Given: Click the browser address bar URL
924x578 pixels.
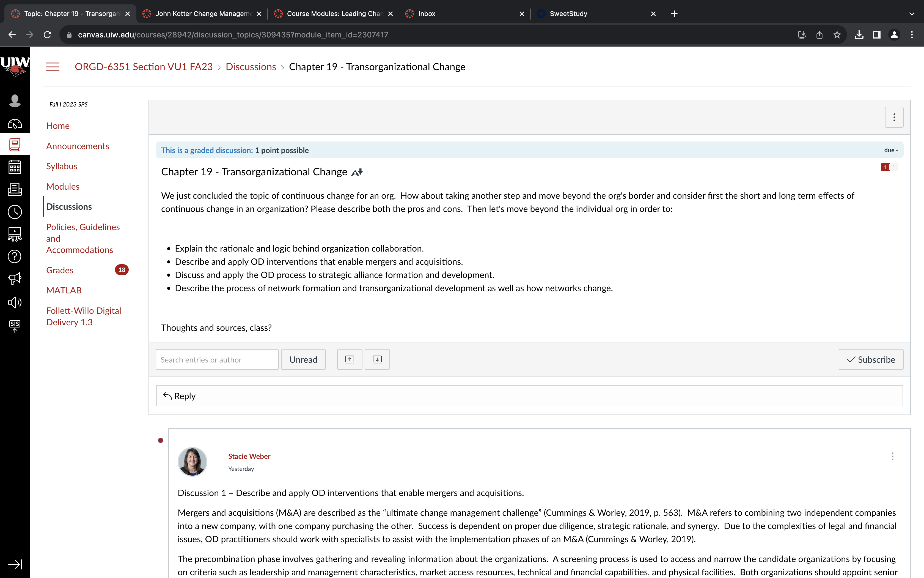Looking at the screenshot, I should (233, 35).
